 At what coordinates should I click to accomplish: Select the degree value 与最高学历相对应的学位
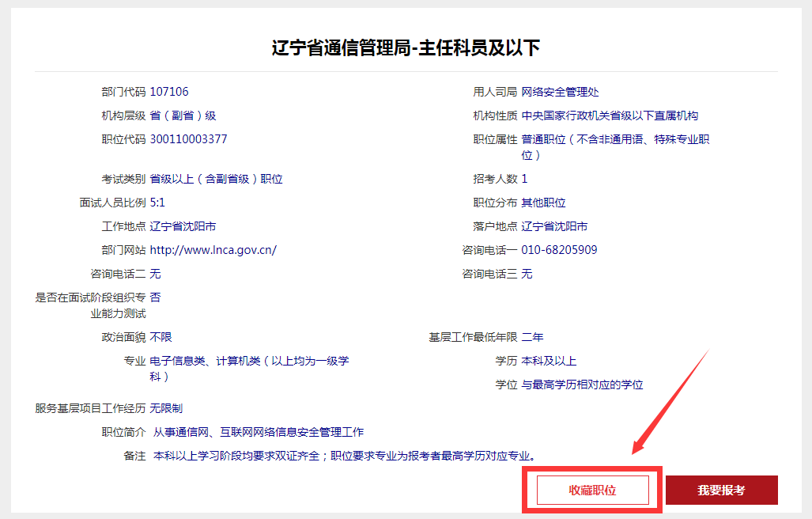coord(582,385)
